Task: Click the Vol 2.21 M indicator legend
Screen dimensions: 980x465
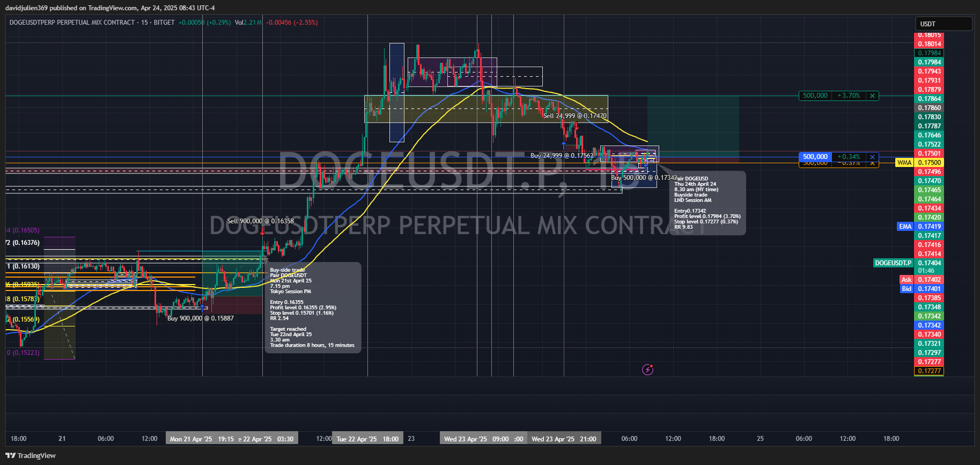Action: click(x=248, y=23)
